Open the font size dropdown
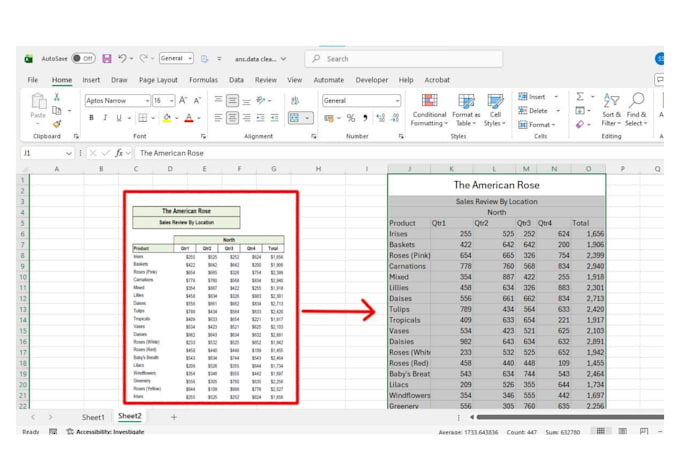Viewport: 680px width, 459px height. tap(172, 101)
